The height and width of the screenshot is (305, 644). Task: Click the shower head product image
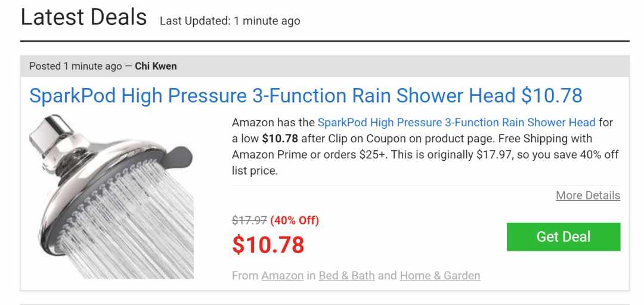pyautogui.click(x=112, y=197)
